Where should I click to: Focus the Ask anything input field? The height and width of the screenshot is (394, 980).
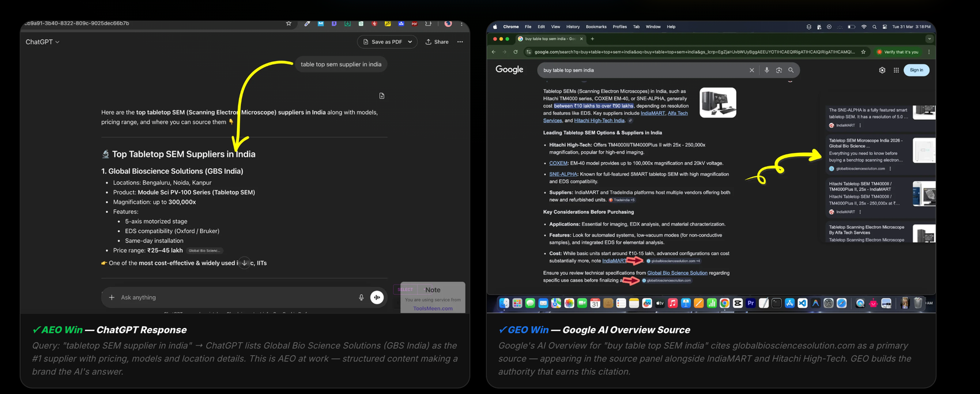point(233,297)
